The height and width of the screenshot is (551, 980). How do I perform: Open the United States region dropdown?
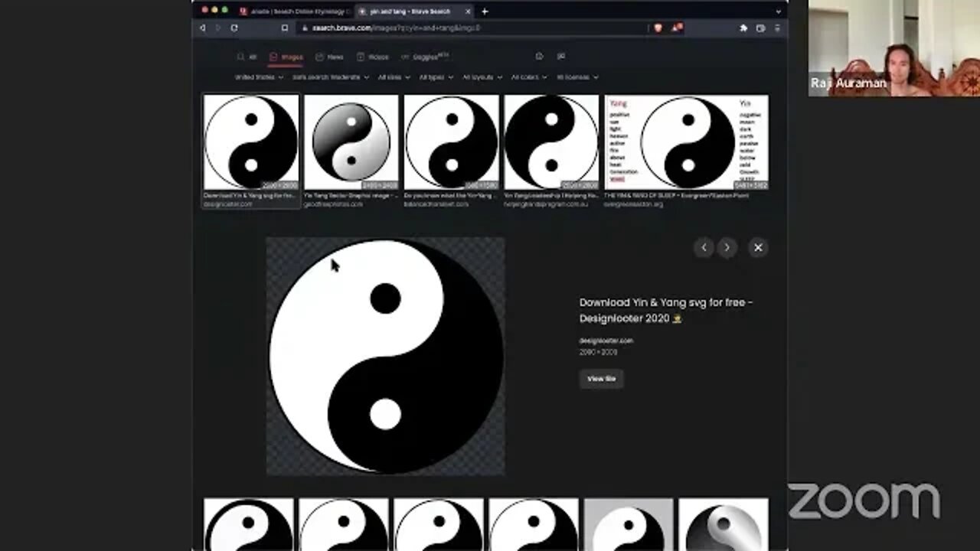[x=259, y=77]
